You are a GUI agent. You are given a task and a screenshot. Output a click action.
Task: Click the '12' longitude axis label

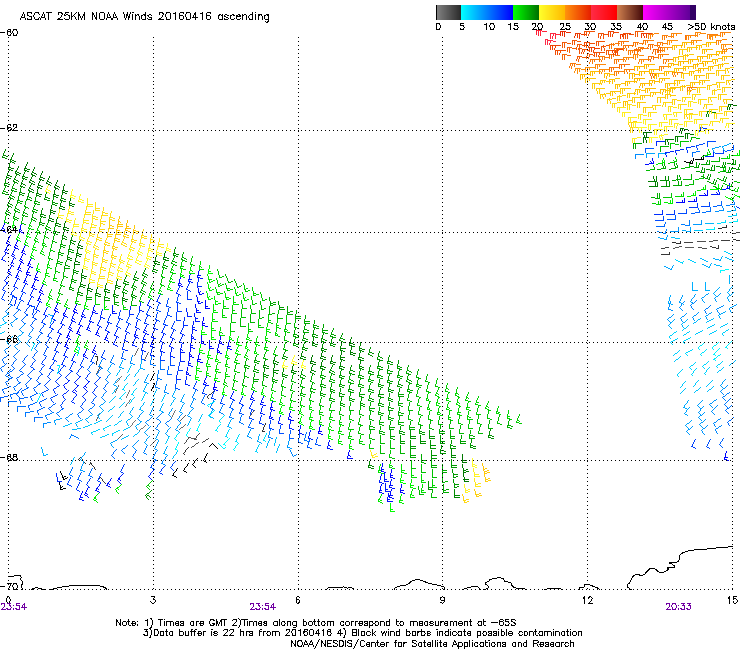click(x=588, y=600)
